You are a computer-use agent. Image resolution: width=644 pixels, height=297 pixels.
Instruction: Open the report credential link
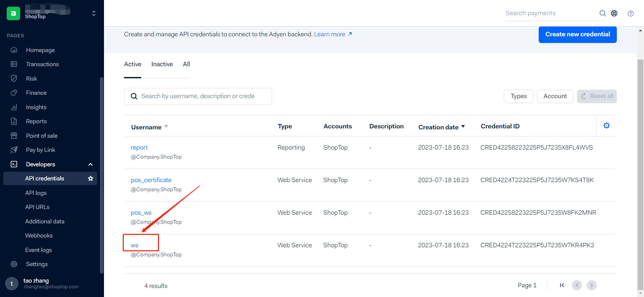point(139,147)
